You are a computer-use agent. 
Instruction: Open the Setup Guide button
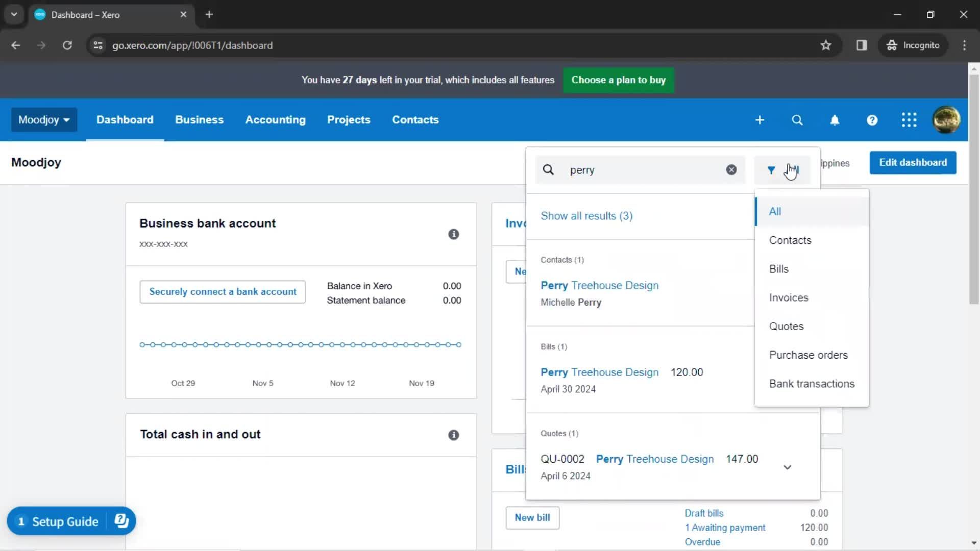pos(71,521)
